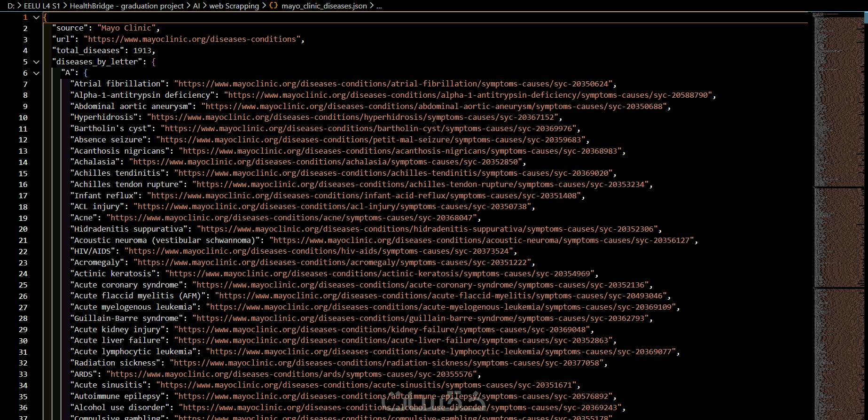This screenshot has height=420, width=868.
Task: Click the "total_diseases" key
Action: click(x=88, y=51)
